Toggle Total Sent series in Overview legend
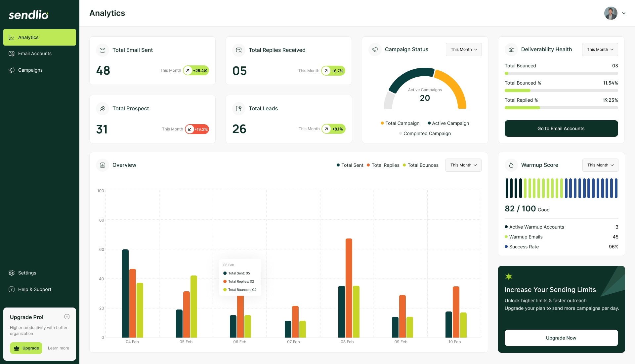This screenshot has height=364, width=635. coord(350,165)
